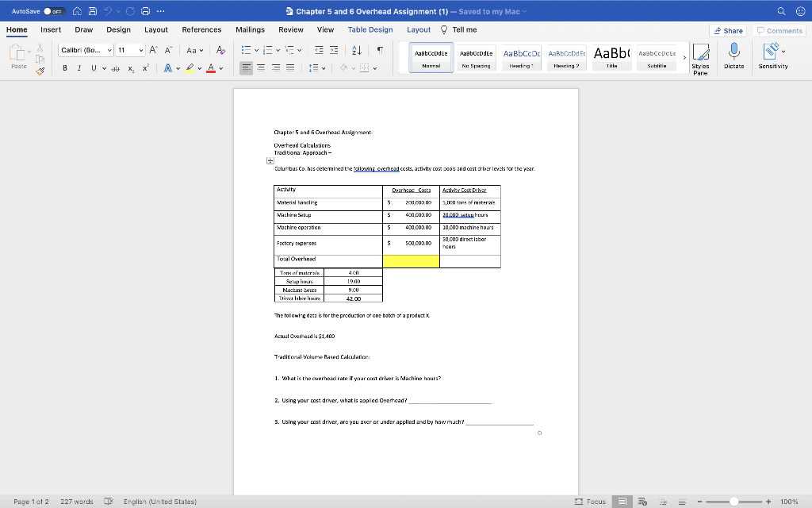Apply italic formatting
812x508 pixels.
click(79, 67)
